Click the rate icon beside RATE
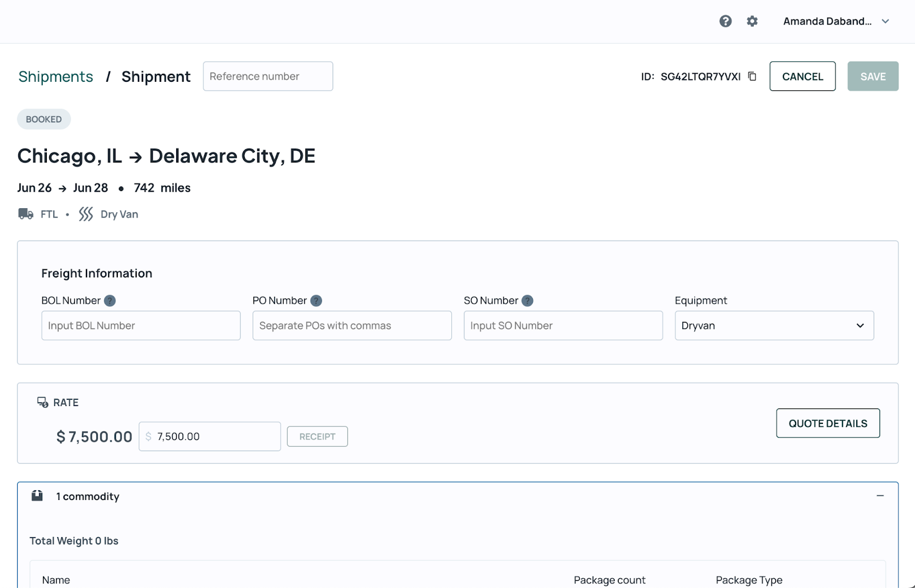This screenshot has height=588, width=915. click(x=43, y=402)
